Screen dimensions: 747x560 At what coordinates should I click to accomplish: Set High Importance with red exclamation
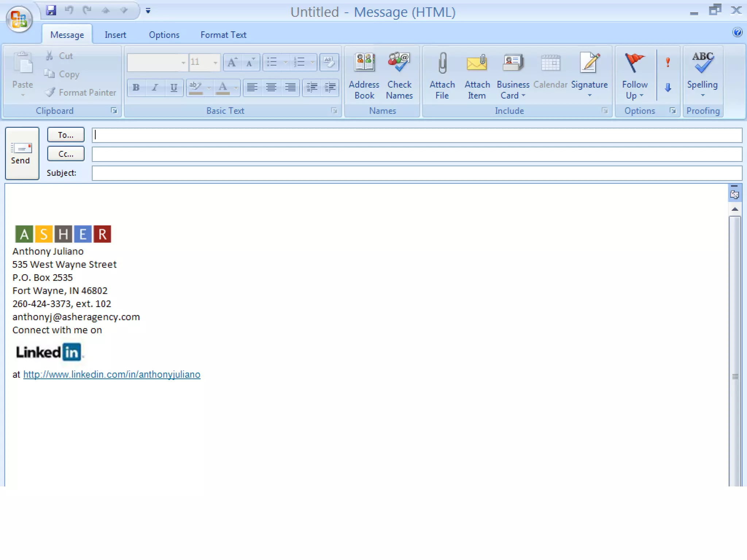coord(668,62)
